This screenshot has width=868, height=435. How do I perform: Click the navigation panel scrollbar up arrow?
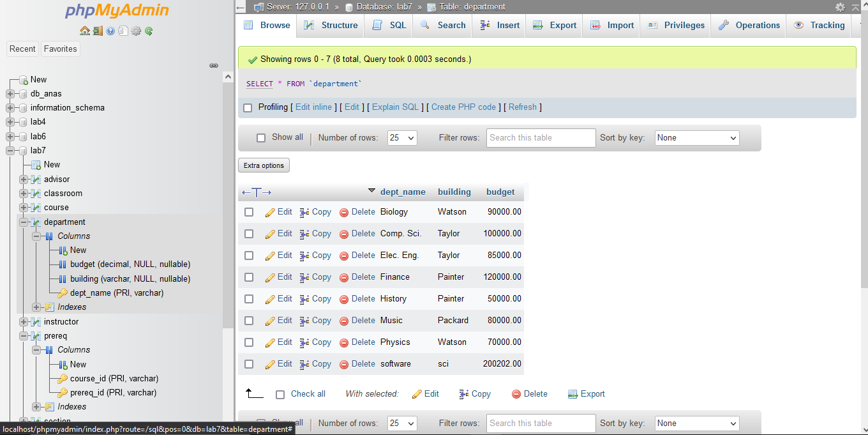pos(228,76)
